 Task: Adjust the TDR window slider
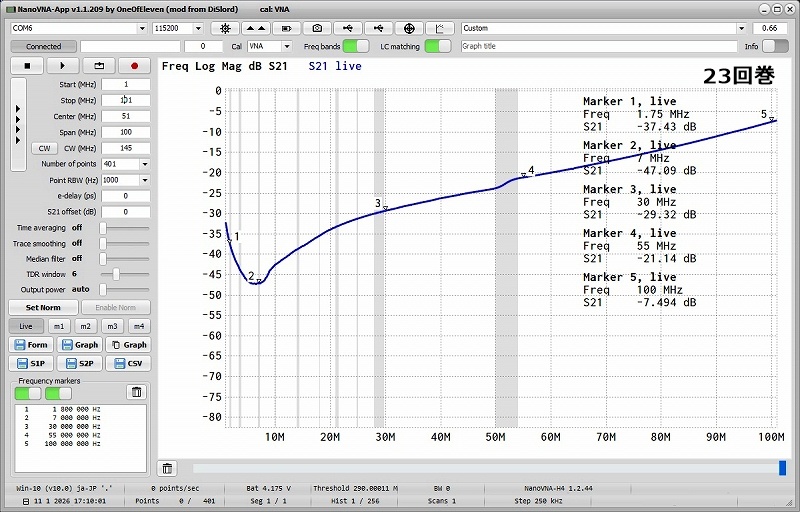117,273
